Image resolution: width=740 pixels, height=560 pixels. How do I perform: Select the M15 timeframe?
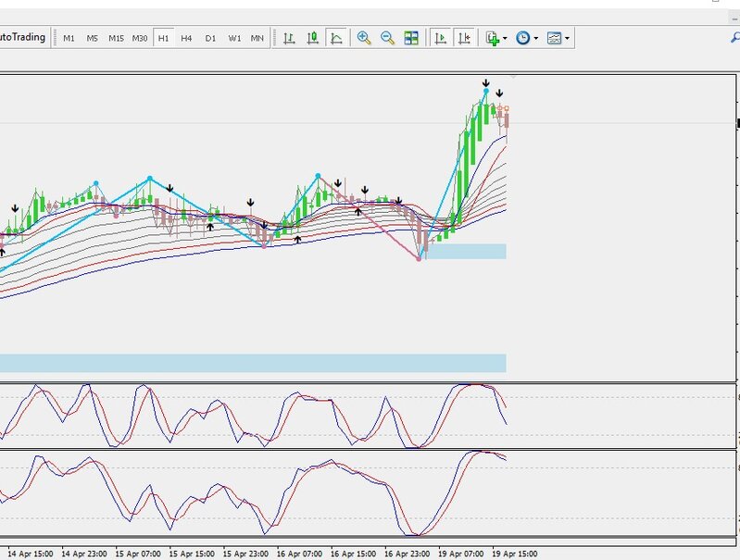116,38
